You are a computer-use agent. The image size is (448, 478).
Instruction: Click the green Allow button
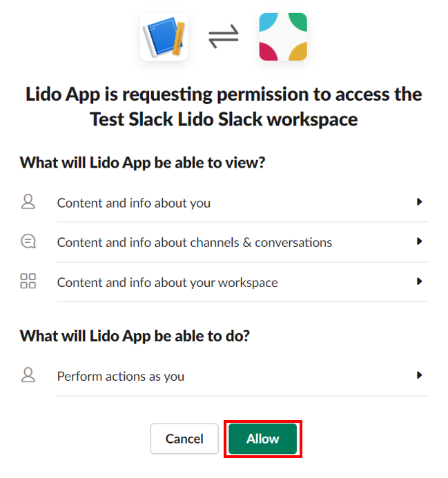click(x=263, y=439)
